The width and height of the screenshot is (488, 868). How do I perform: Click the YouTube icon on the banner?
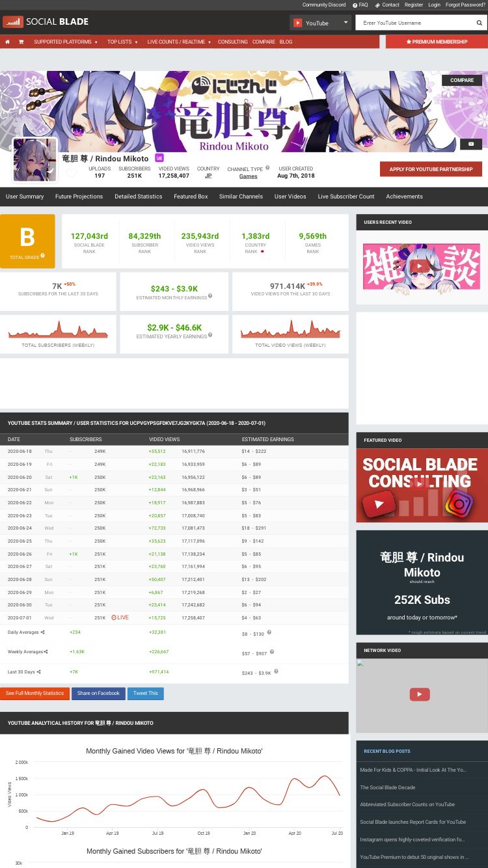(471, 144)
